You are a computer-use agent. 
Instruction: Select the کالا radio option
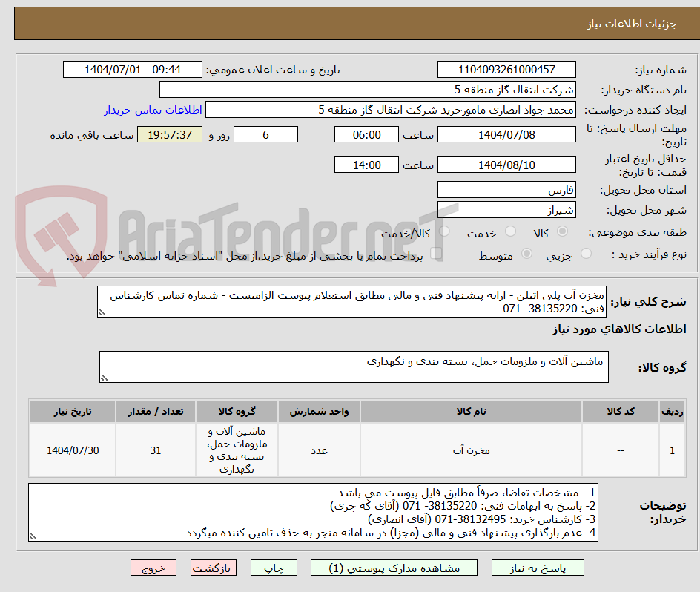click(561, 231)
